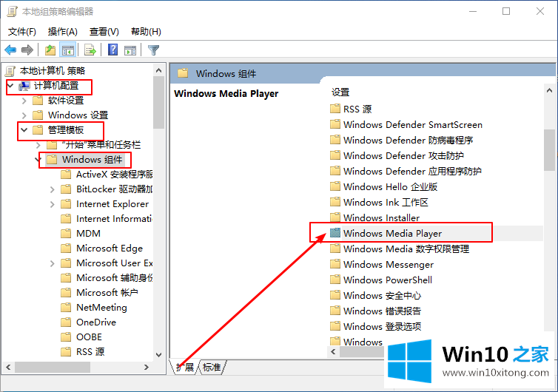This screenshot has width=558, height=392.
Task: Select Windows 错误报告 entry
Action: click(382, 311)
